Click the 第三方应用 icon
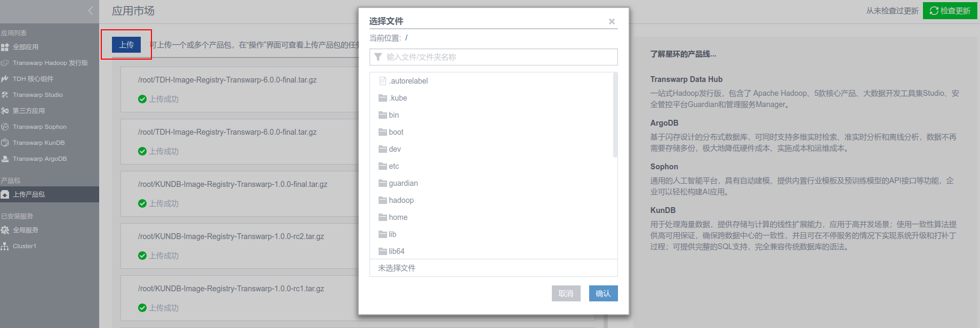This screenshot has height=328, width=980. pos(5,111)
